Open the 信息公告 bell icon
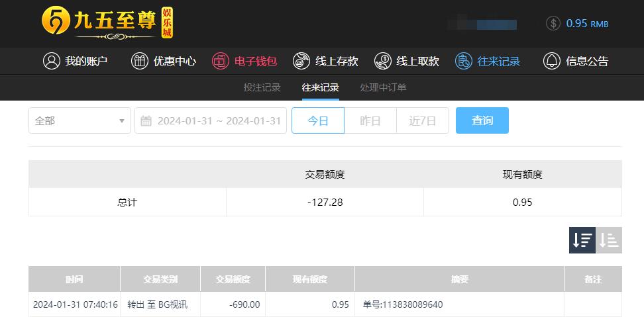 pos(552,61)
